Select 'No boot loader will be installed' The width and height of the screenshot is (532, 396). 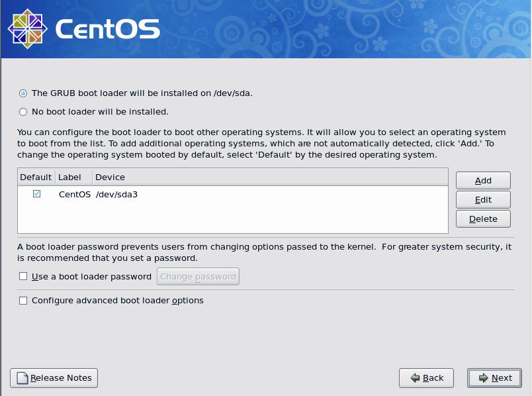coord(23,111)
